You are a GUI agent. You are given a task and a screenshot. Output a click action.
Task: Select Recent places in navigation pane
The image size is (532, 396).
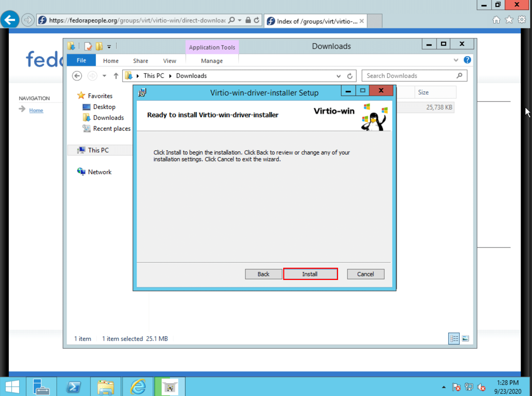pyautogui.click(x=111, y=129)
